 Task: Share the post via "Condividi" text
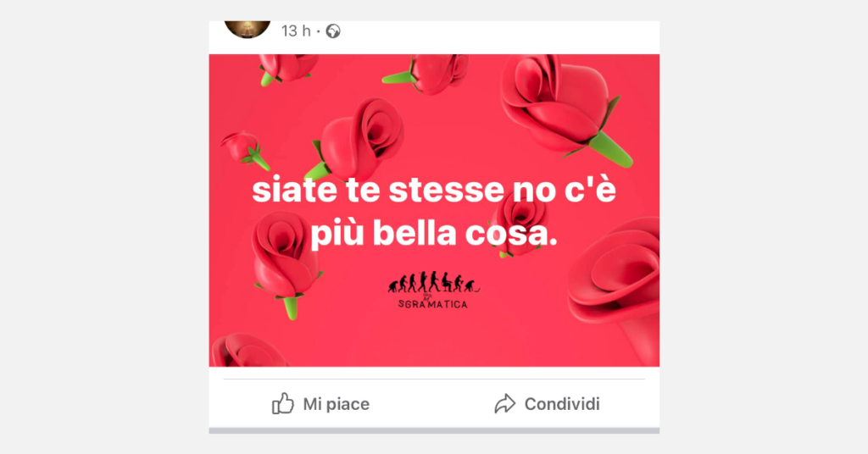click(562, 404)
